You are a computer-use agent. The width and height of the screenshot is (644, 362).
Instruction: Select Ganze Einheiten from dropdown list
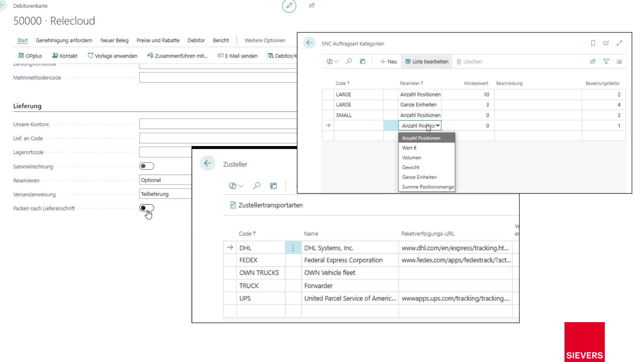click(x=427, y=177)
